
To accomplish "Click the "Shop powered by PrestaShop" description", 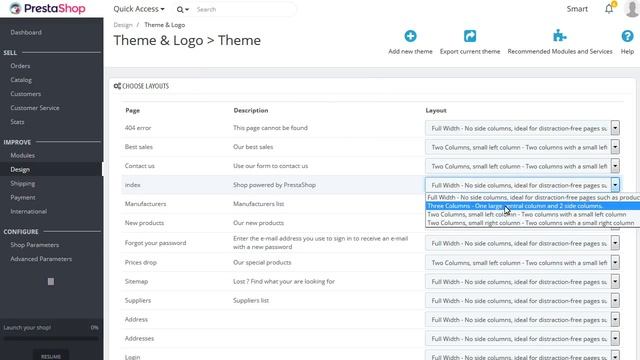I will [x=274, y=185].
